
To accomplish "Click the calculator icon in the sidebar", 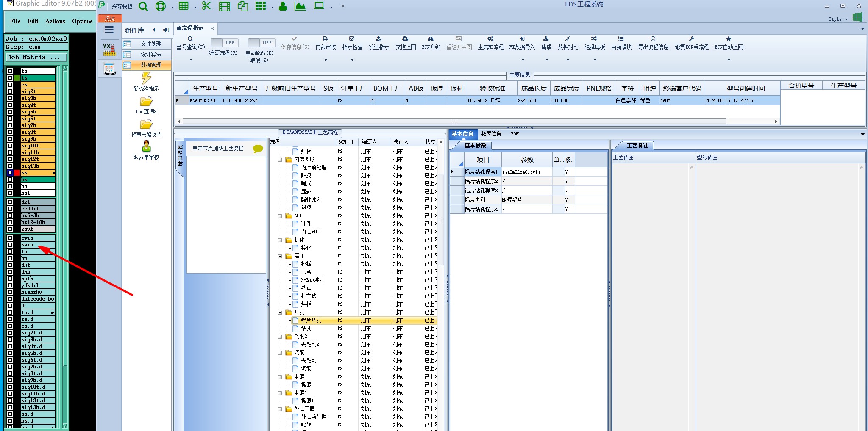I will coord(109,68).
